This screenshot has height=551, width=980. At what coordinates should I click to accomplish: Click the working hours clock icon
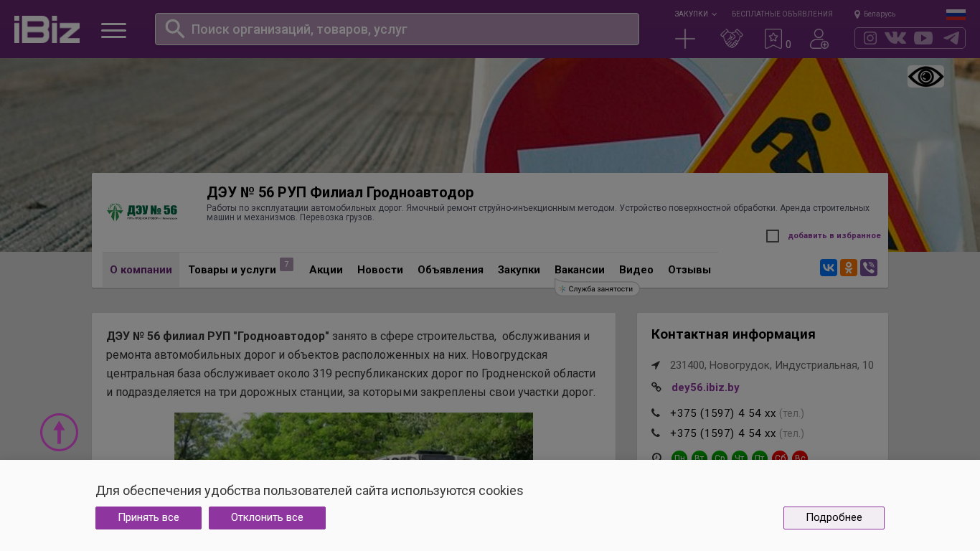coord(656,457)
